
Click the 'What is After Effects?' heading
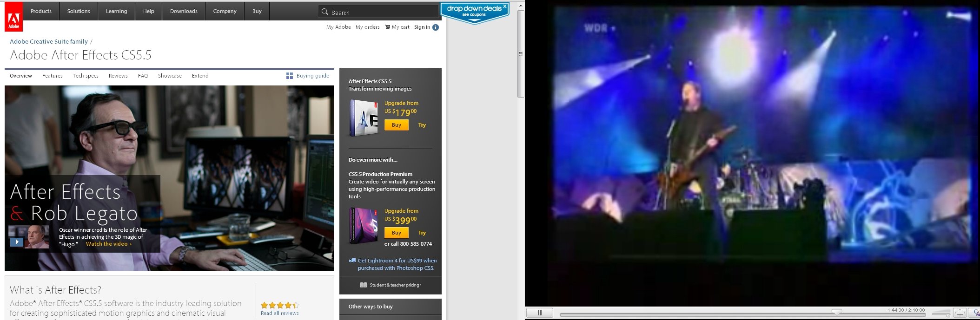(56, 290)
